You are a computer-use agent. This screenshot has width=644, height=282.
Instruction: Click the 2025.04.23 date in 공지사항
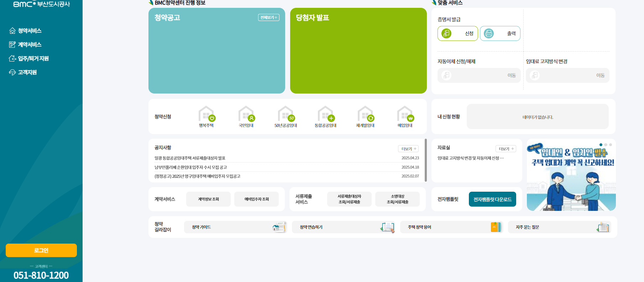[410, 158]
